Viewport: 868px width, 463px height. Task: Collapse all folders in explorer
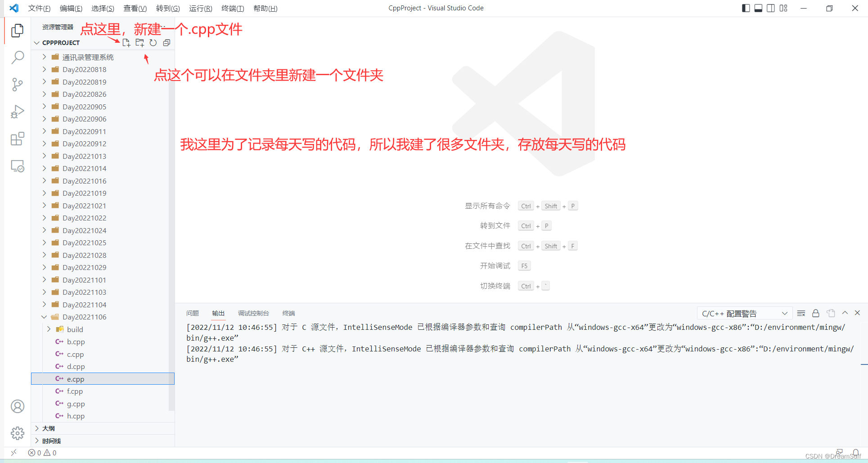pyautogui.click(x=166, y=43)
